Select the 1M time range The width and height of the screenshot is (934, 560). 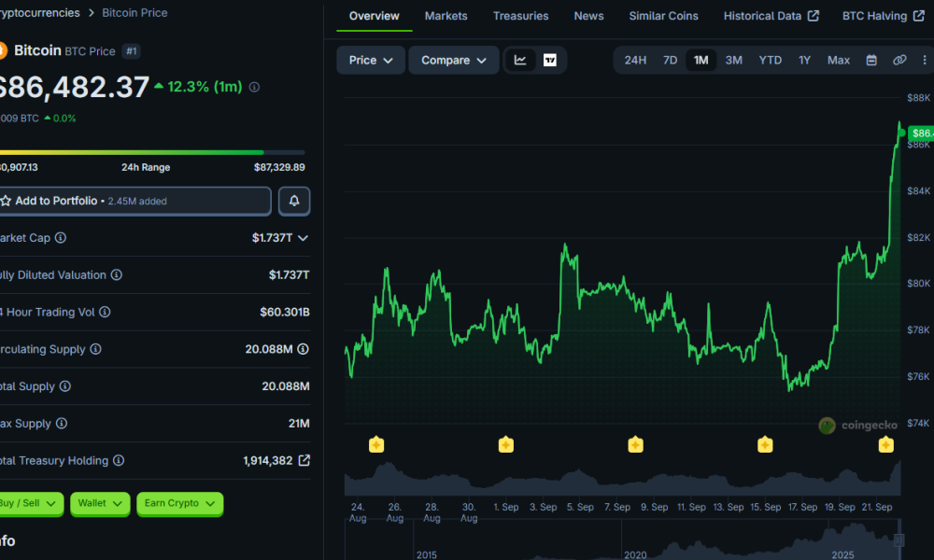point(701,60)
